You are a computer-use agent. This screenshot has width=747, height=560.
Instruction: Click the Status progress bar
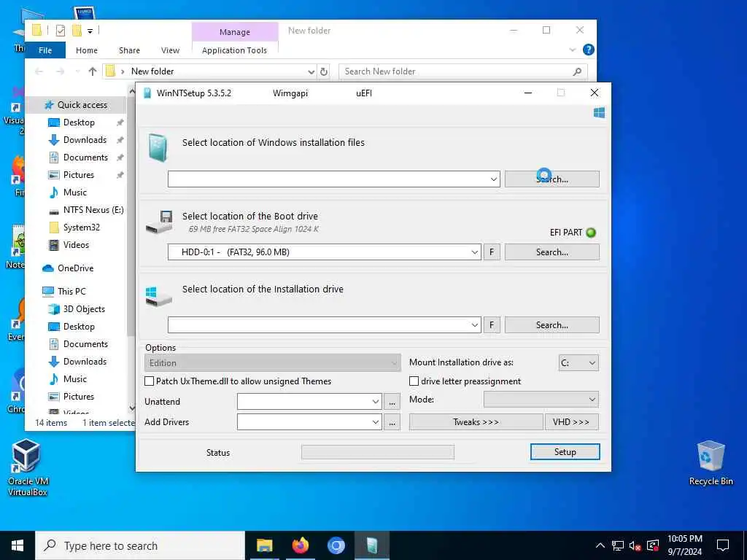pos(378,452)
